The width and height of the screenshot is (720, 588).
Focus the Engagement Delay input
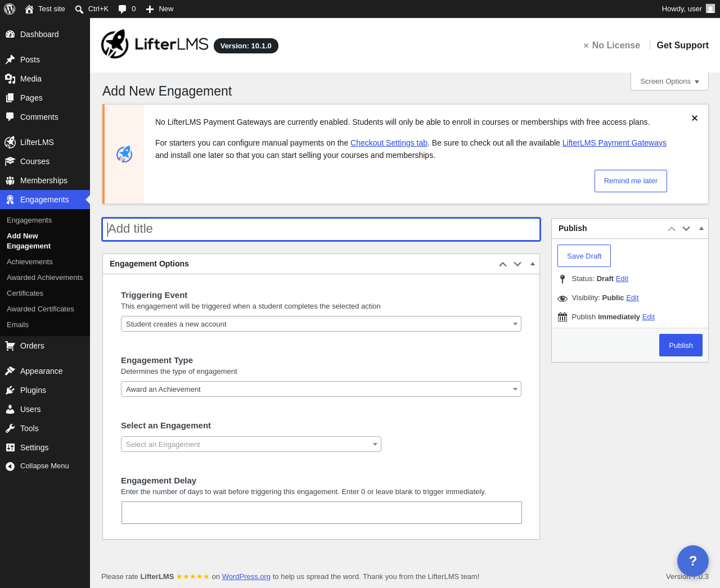(322, 513)
